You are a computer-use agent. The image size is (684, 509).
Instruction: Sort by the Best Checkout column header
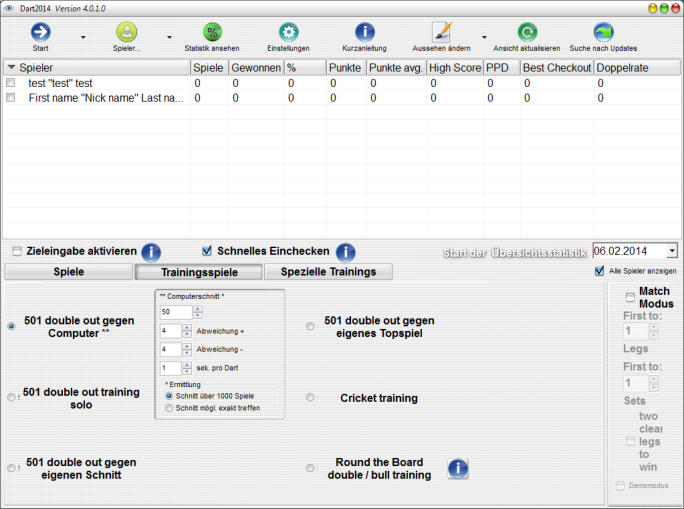click(x=556, y=67)
